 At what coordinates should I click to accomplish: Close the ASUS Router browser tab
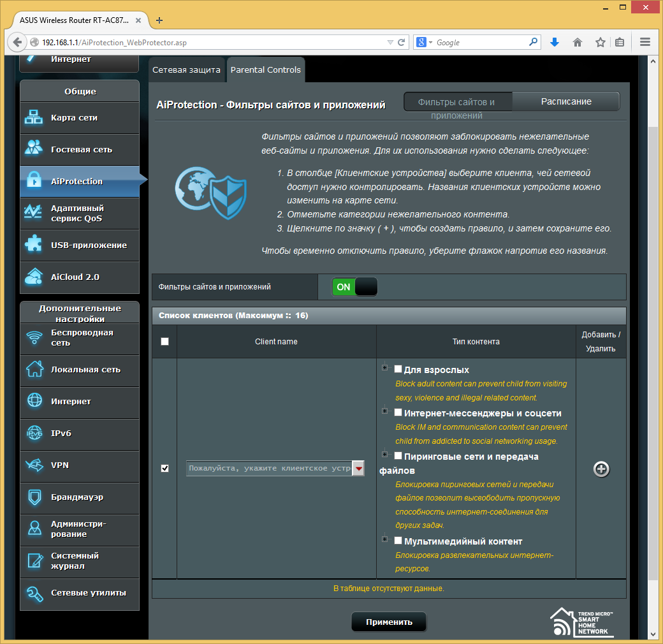pyautogui.click(x=138, y=20)
